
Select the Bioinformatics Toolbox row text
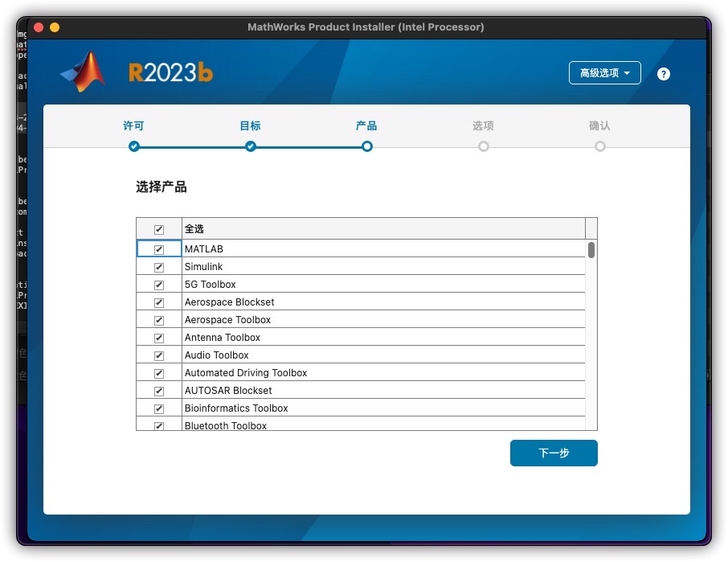coord(236,408)
